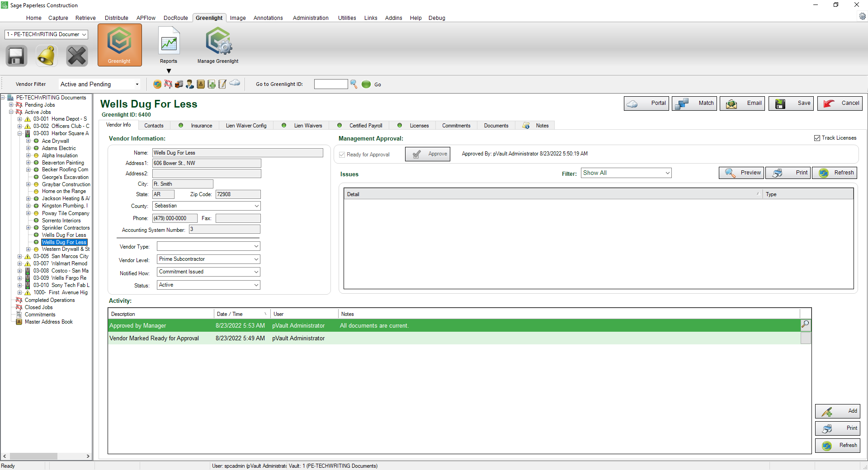This screenshot has width=868, height=470.
Task: Click the notebook with green plus icon
Action: (x=212, y=84)
